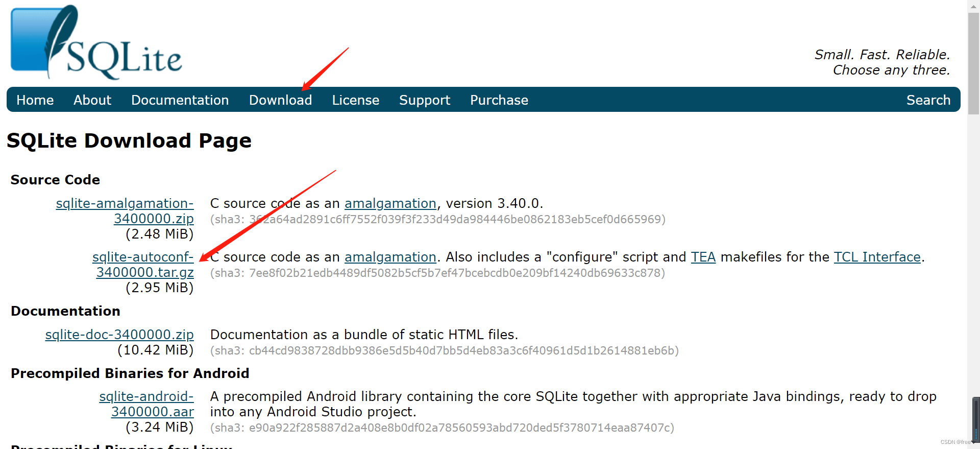Download sqlite-android-3400000.aar

[146, 404]
